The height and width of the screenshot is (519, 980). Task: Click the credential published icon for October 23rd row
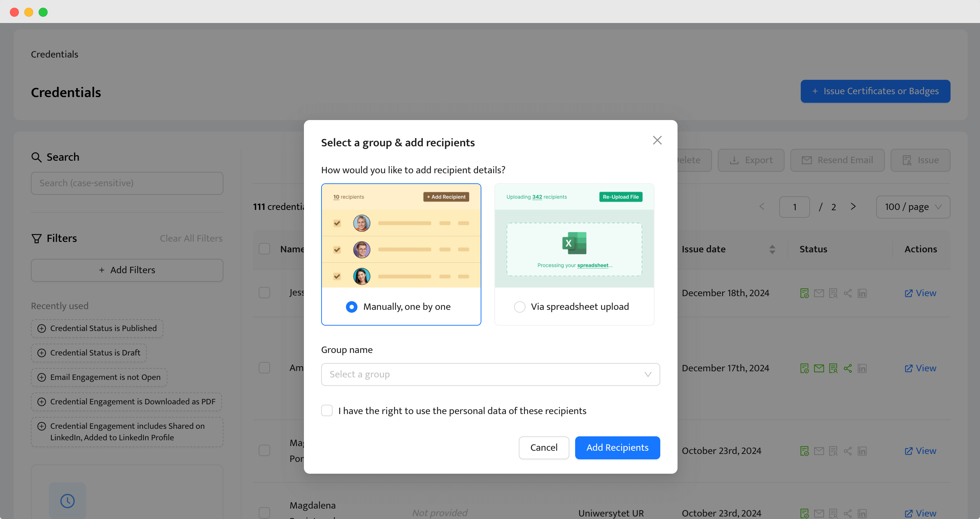804,451
